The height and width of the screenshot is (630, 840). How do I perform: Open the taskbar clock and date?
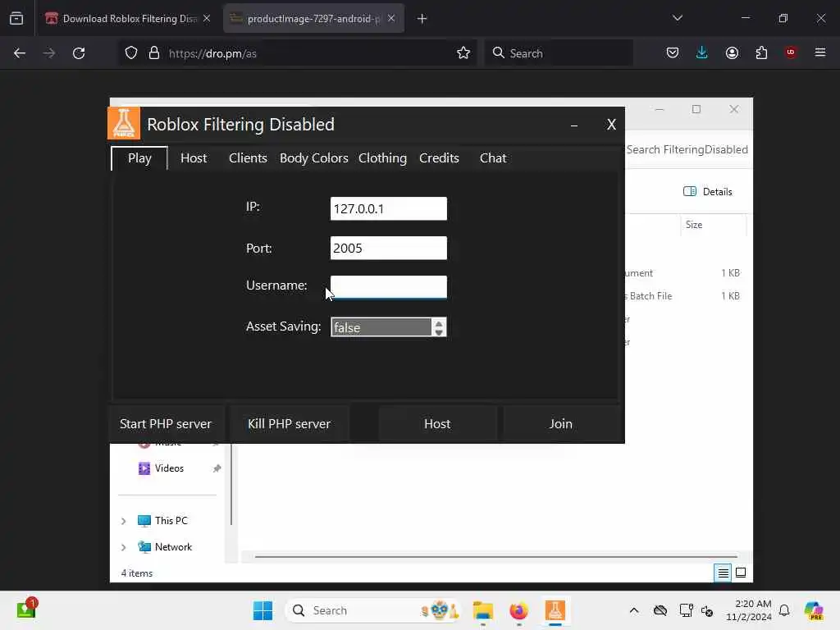click(x=748, y=610)
